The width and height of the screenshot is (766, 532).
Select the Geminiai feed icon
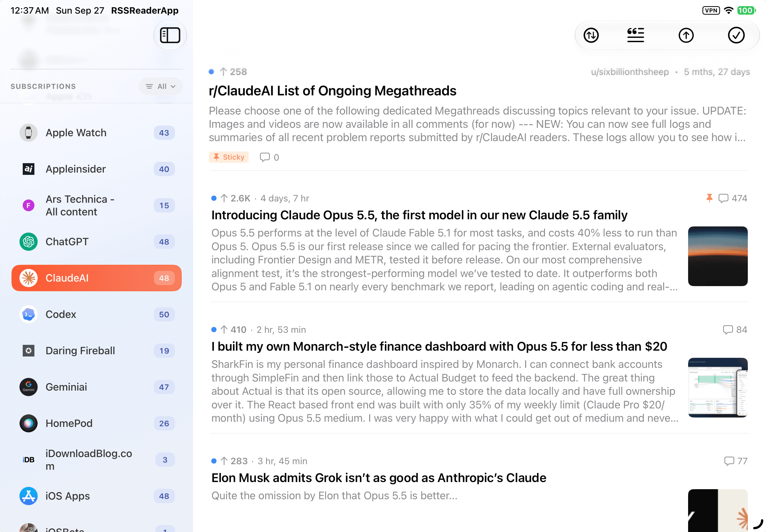click(x=28, y=387)
